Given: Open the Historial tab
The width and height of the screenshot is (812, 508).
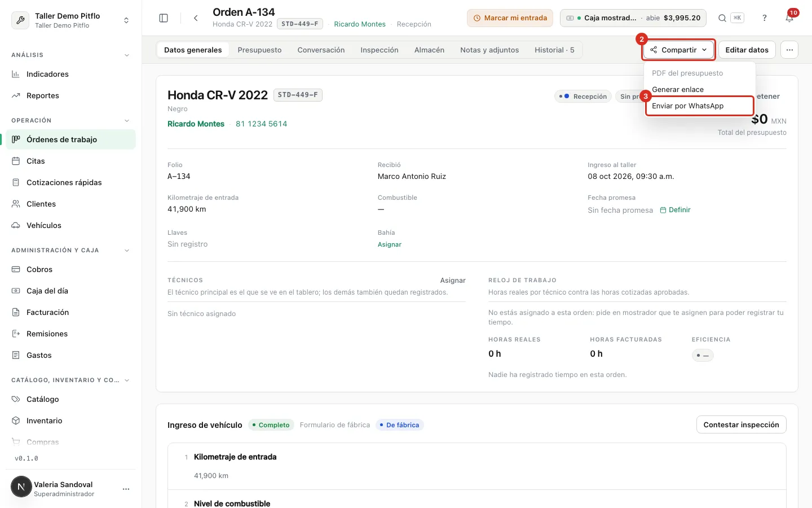Looking at the screenshot, I should [554, 50].
